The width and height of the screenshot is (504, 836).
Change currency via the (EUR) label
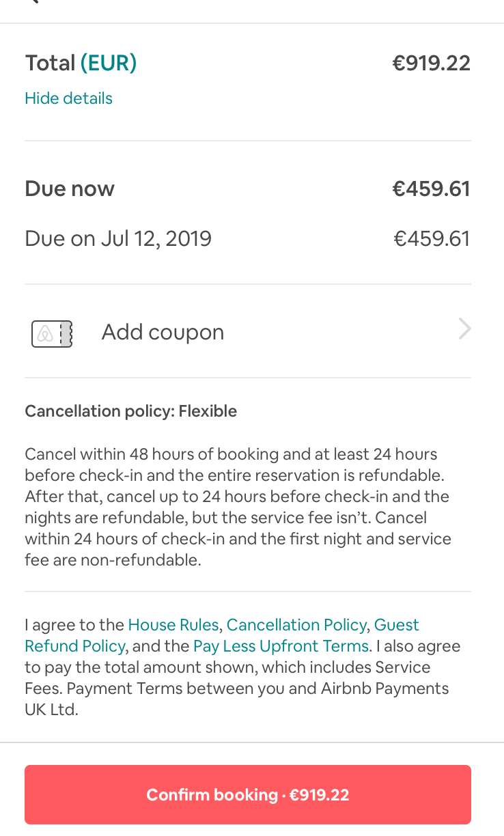pos(109,64)
